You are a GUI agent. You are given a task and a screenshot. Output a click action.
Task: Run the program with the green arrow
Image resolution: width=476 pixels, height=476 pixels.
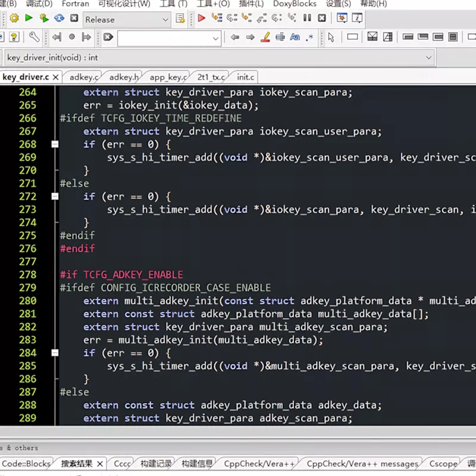pyautogui.click(x=29, y=18)
